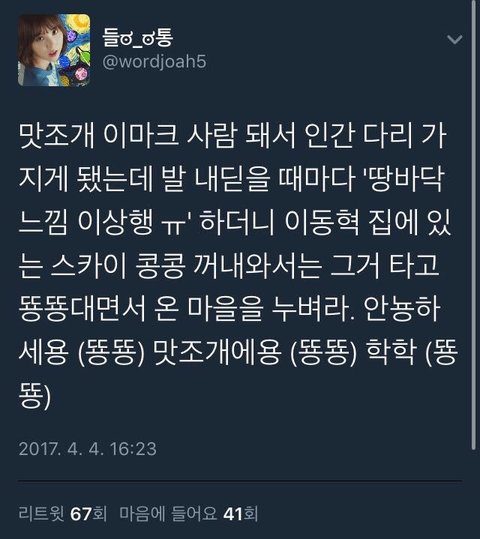Click the first (똥똥) in the tweet

(111, 352)
